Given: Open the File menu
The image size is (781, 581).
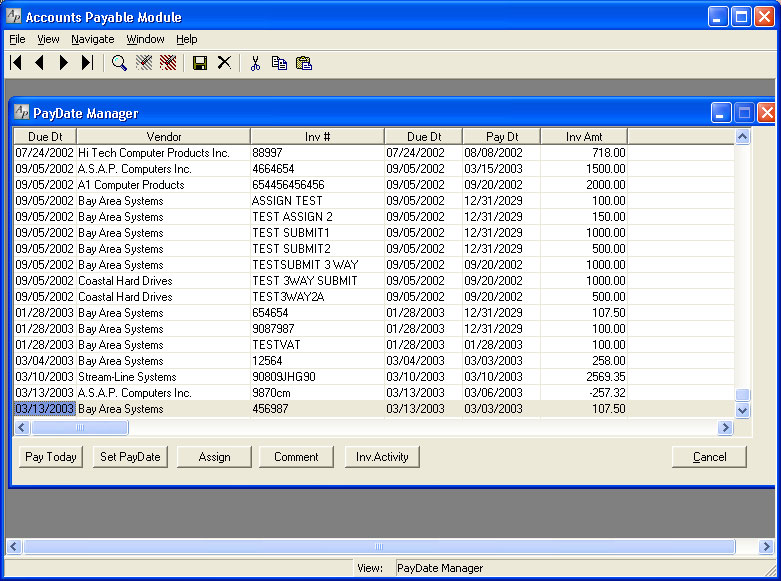Looking at the screenshot, I should (17, 39).
